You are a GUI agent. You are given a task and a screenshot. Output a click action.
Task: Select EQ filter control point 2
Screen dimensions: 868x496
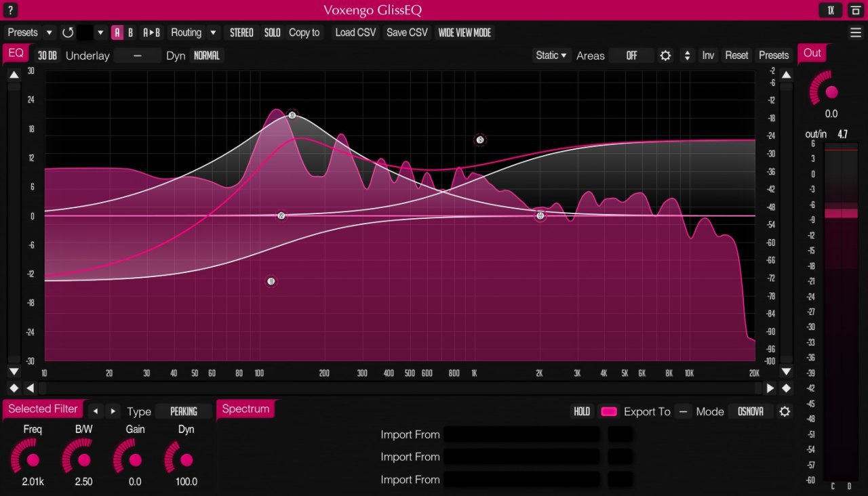[x=281, y=216]
